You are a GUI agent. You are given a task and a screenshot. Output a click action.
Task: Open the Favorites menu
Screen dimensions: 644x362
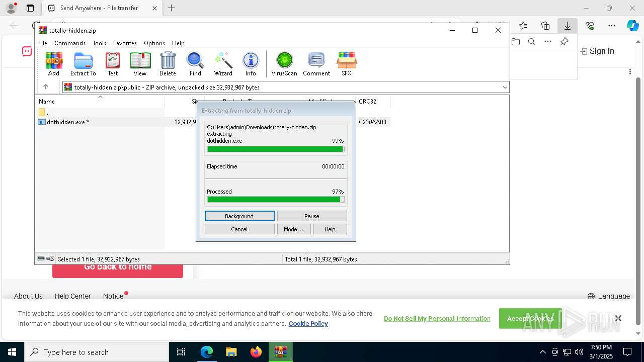(x=125, y=43)
